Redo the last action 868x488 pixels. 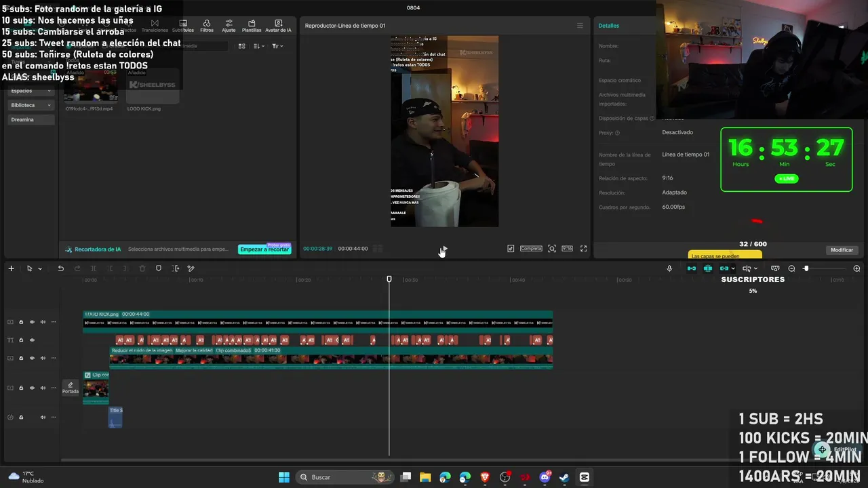click(77, 268)
